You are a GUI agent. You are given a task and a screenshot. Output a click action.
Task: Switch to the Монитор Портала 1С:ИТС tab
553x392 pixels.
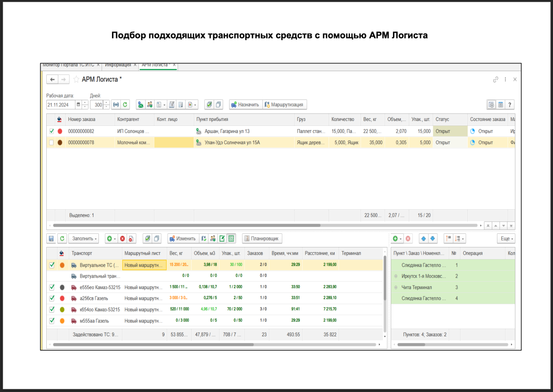point(68,65)
